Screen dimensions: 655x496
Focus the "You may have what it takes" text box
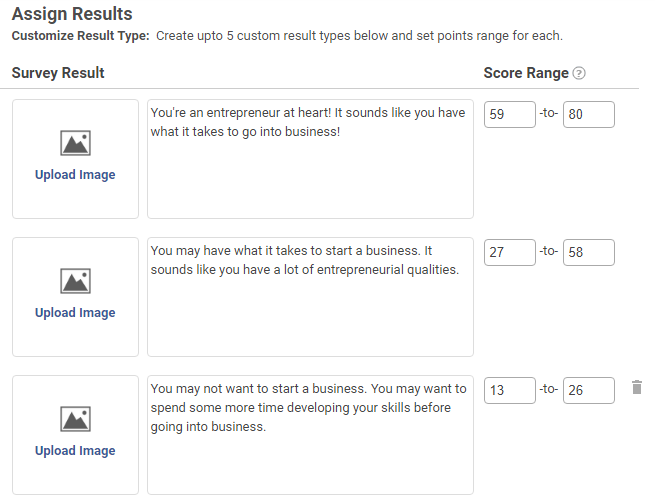click(310, 296)
